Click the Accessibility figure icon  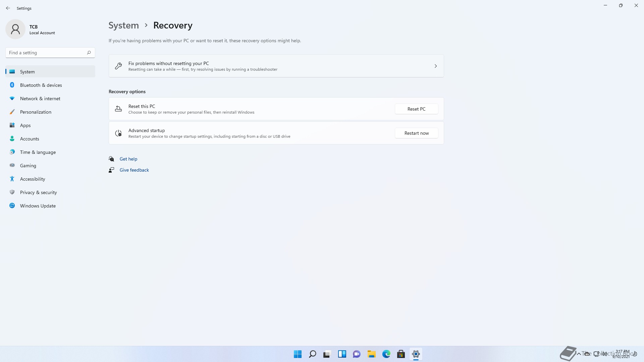pos(12,179)
